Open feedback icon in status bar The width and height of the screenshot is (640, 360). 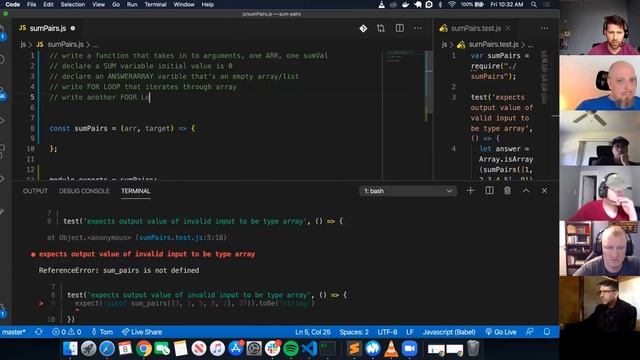pyautogui.click(x=530, y=332)
